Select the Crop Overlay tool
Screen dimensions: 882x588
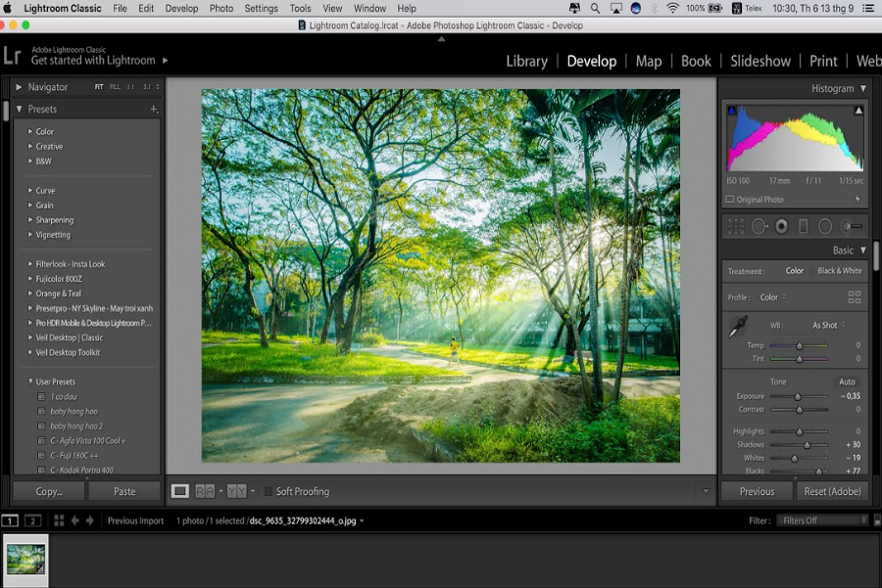click(736, 226)
